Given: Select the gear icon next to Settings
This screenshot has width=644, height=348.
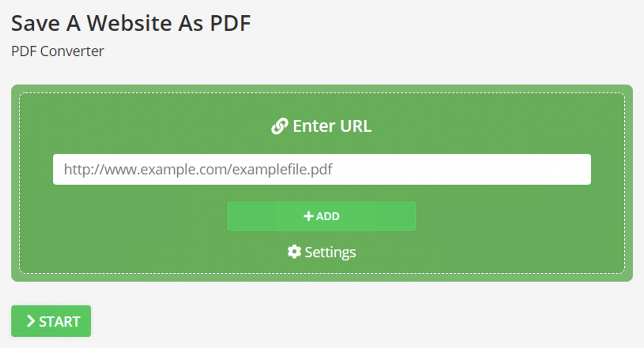Looking at the screenshot, I should click(x=294, y=252).
